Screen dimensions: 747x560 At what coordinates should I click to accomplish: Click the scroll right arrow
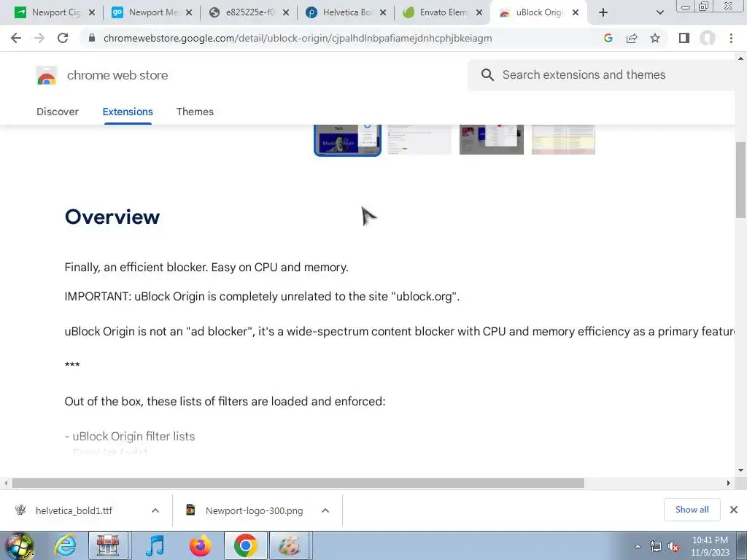click(x=729, y=483)
